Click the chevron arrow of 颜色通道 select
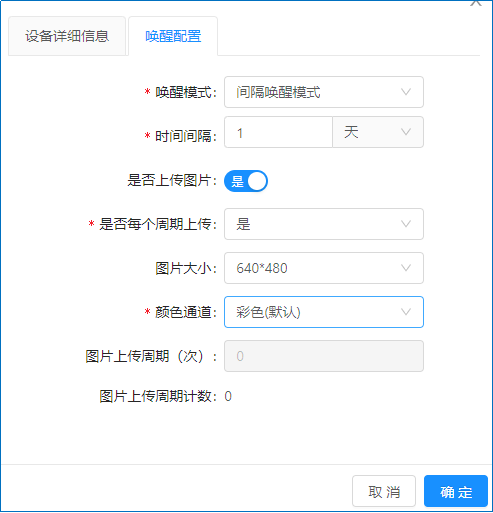 [405, 312]
